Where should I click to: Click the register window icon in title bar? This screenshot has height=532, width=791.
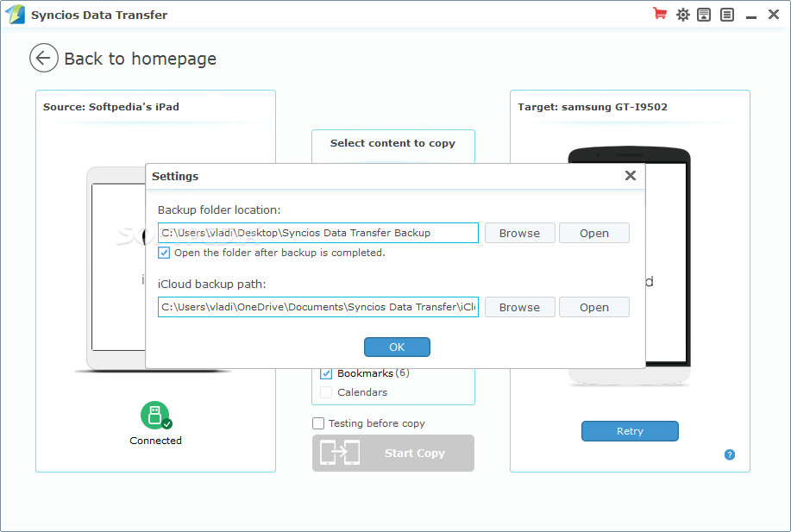pos(704,15)
